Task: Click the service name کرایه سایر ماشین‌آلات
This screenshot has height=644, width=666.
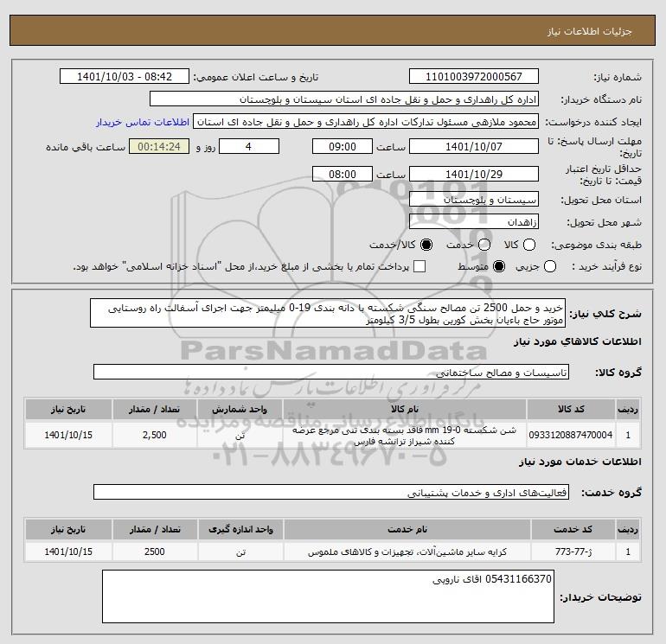Action: point(407,552)
